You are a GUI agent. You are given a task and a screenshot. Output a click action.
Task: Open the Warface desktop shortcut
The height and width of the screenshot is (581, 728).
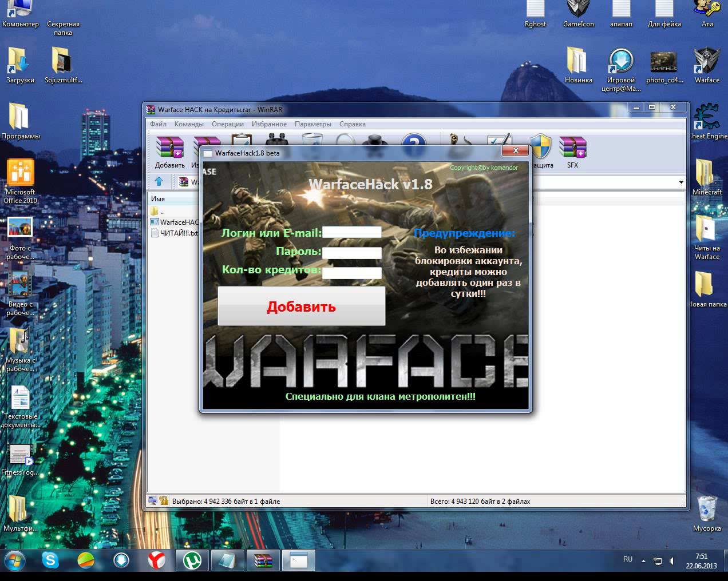click(706, 65)
